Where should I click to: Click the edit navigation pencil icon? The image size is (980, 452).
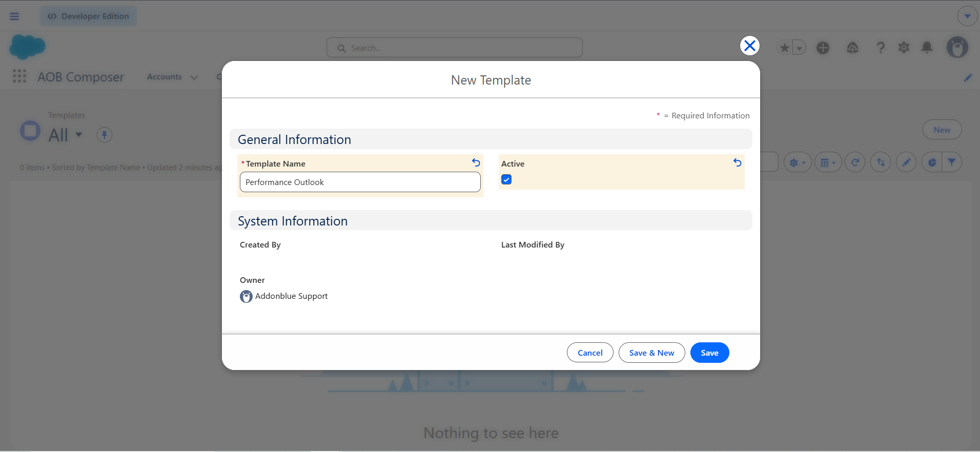[x=968, y=78]
